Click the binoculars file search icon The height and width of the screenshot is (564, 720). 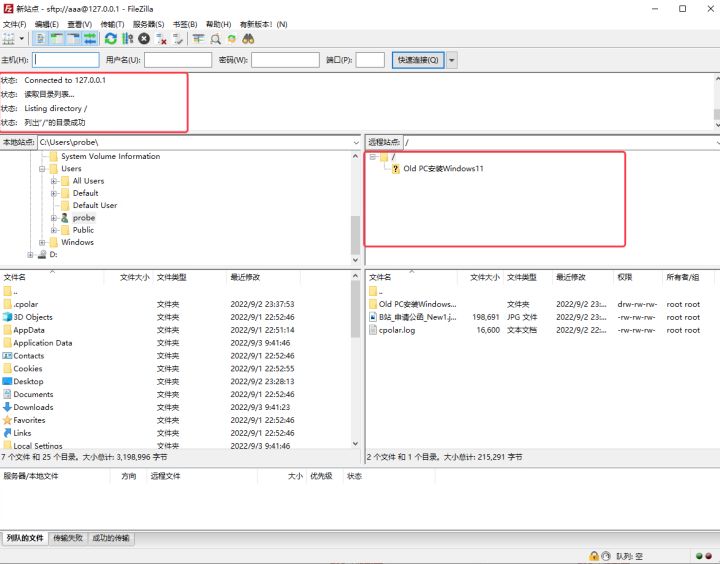(248, 38)
